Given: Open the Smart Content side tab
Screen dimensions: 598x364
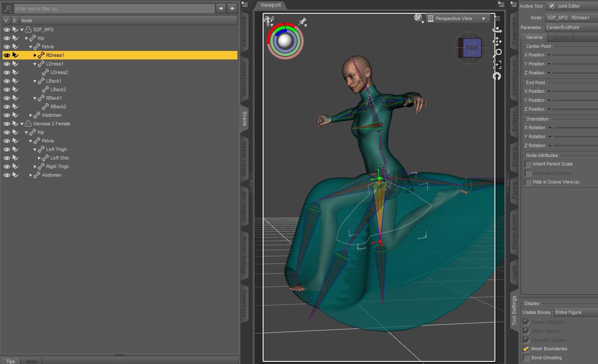Looking at the screenshot, I should pyautogui.click(x=245, y=79).
